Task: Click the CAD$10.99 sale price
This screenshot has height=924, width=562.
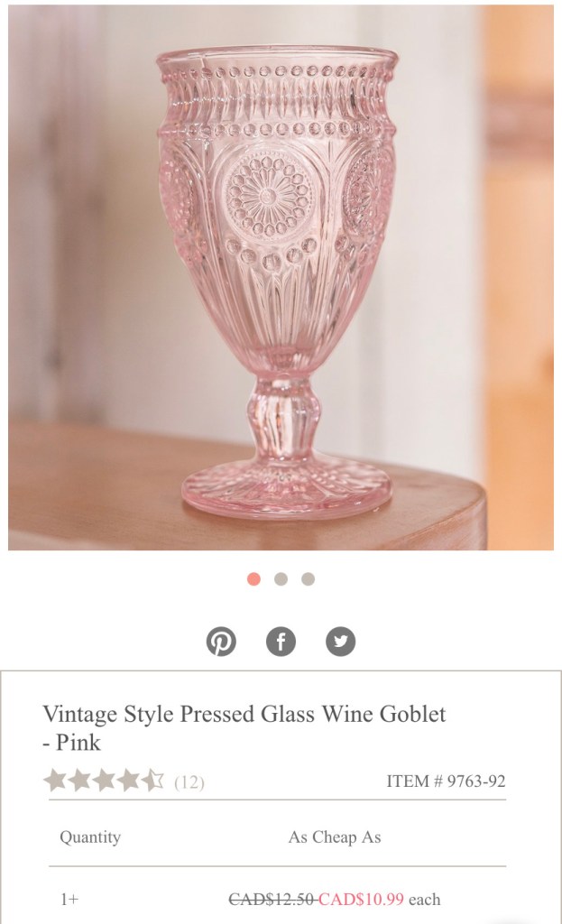Action: (x=361, y=900)
